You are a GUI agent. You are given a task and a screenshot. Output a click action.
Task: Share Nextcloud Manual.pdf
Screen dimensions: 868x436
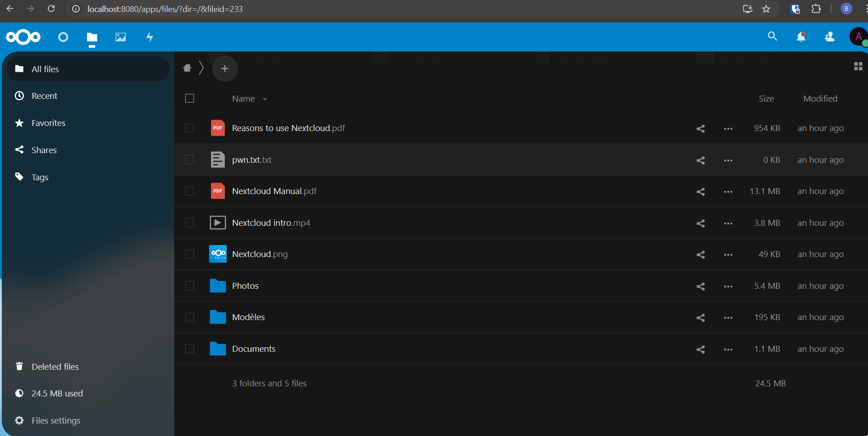click(701, 191)
